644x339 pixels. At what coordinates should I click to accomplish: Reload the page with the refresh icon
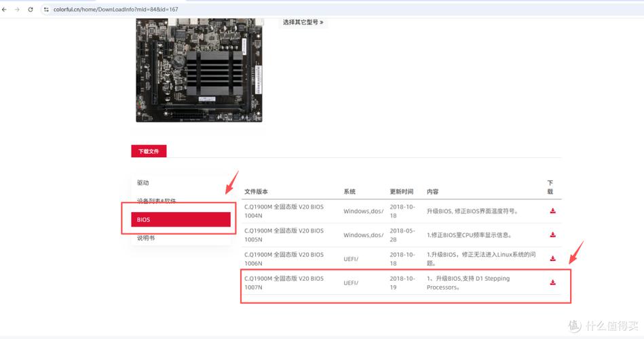31,9
